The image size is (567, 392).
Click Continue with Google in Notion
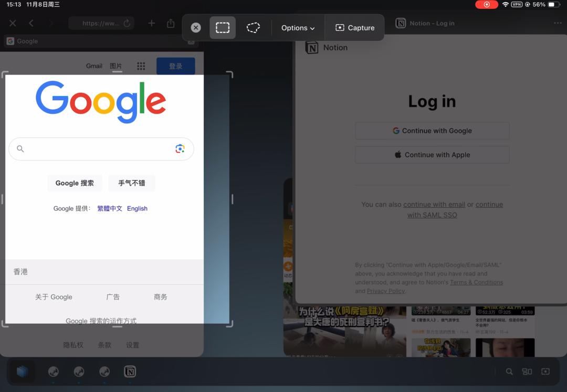[432, 131]
